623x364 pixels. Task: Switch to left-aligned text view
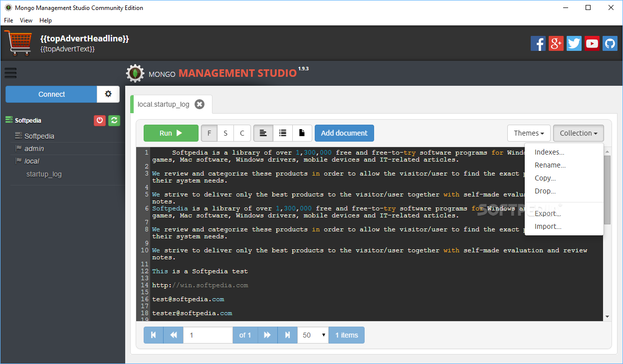pos(263,133)
